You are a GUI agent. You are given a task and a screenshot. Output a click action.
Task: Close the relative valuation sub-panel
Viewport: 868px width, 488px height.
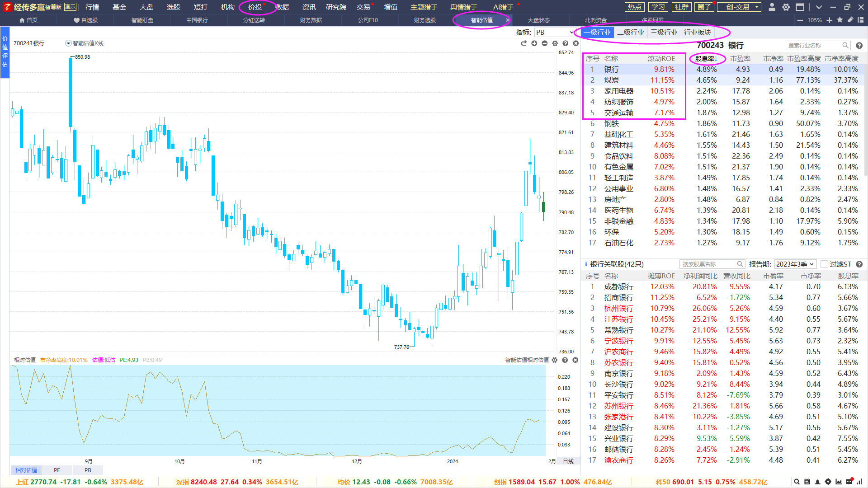[x=576, y=360]
